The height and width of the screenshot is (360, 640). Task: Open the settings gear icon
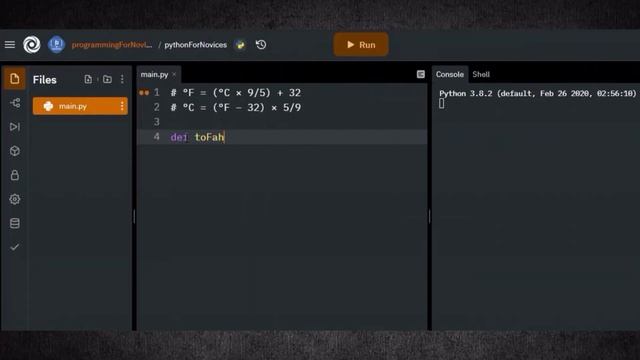click(15, 199)
